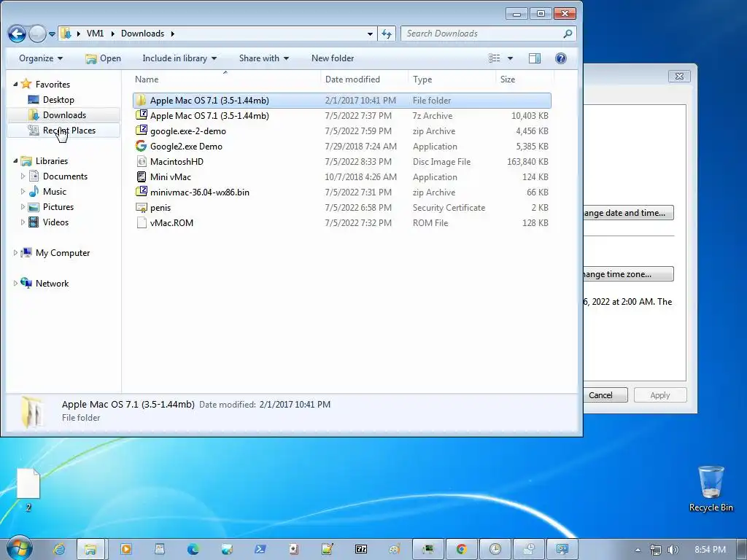The image size is (747, 560).
Task: Click Downloads in the address breadcrumb
Action: (x=142, y=34)
